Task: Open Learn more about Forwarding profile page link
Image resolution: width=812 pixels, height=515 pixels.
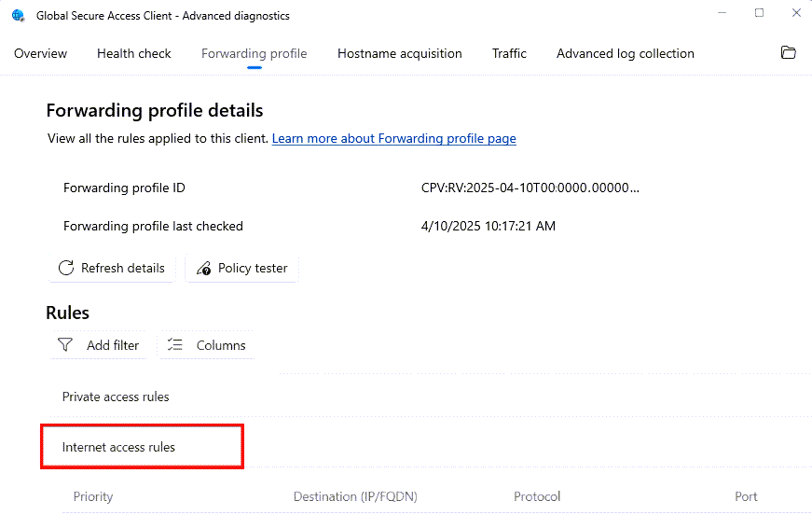Action: 394,138
